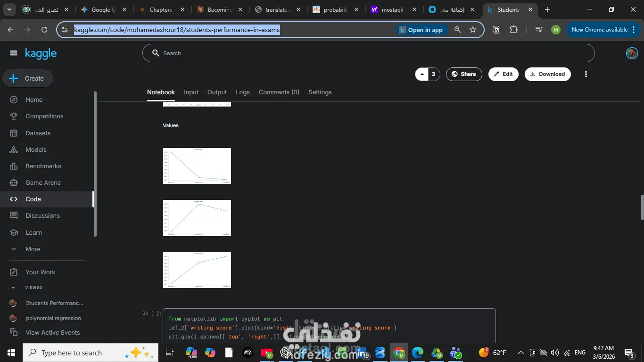The height and width of the screenshot is (362, 644).
Task: Click the first line chart thumbnail under Values
Action: [x=197, y=166]
